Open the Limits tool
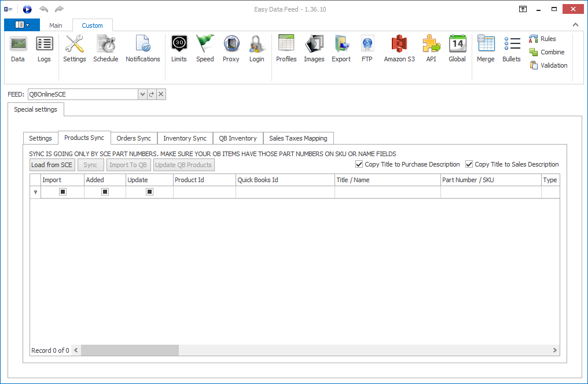Screen dimensions: 588x384 point(179,49)
